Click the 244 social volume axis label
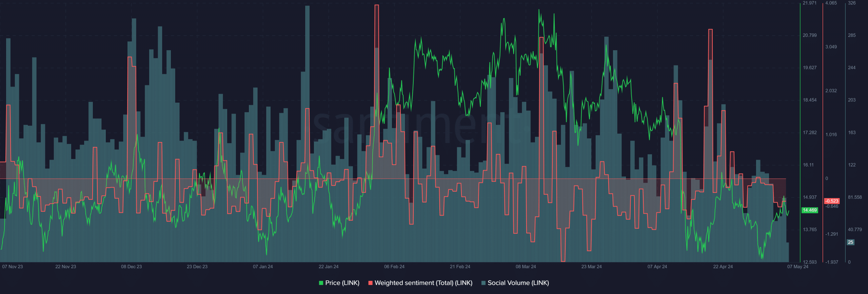Image resolution: width=868 pixels, height=294 pixels. [852, 68]
